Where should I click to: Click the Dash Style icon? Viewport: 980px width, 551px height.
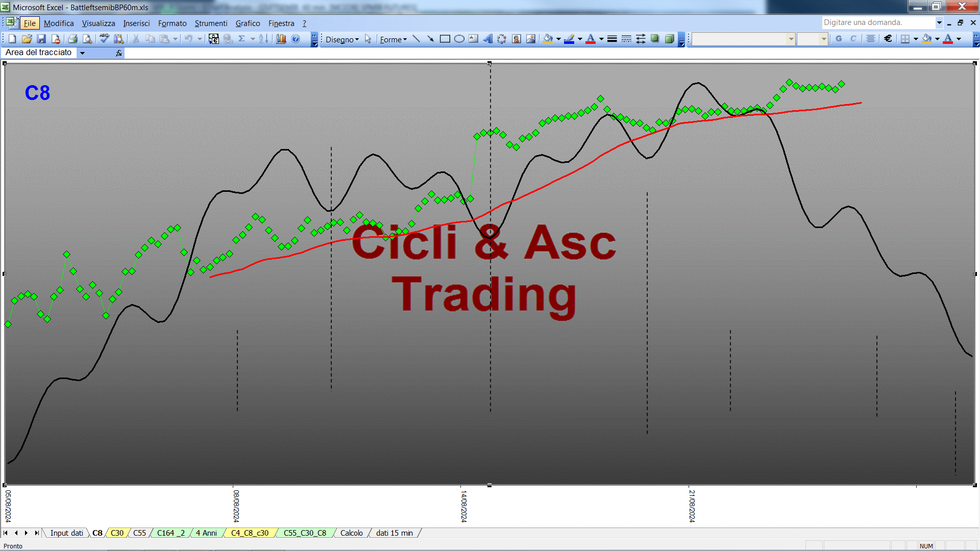(x=626, y=39)
